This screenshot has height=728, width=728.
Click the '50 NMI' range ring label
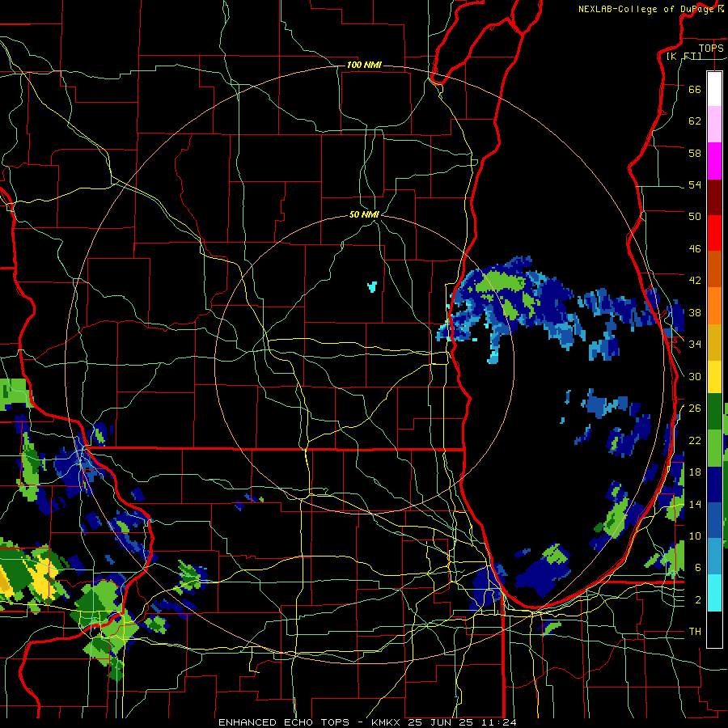click(364, 214)
